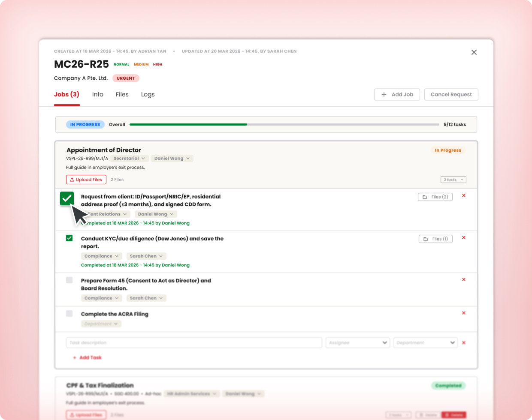532x420 pixels.
Task: Switch to the Logs tab
Action: pos(148,94)
